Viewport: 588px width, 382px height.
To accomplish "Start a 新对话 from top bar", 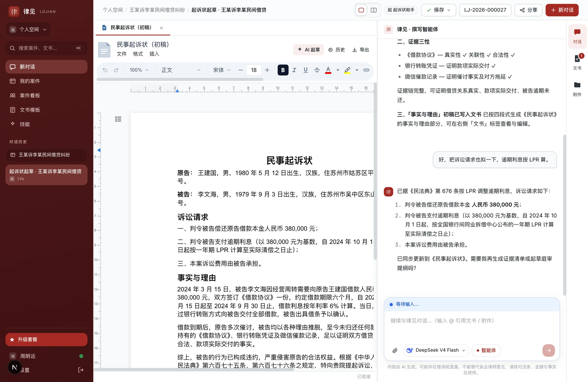I will tap(562, 10).
